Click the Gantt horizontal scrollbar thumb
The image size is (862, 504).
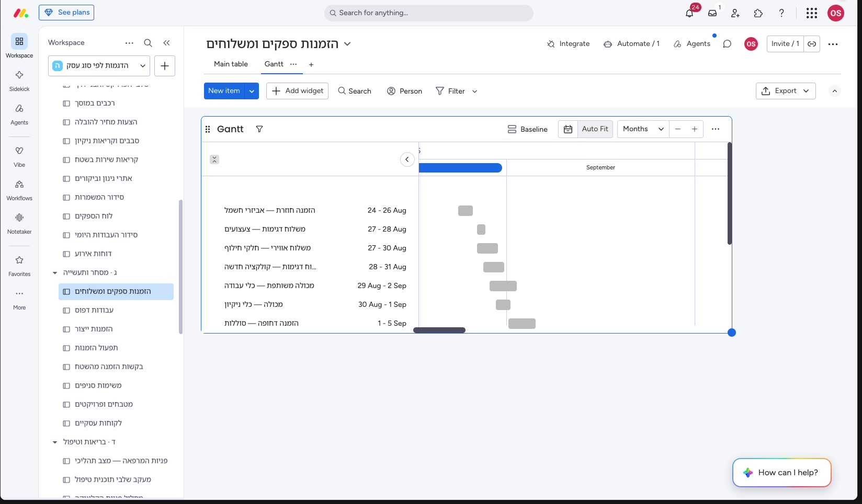click(x=439, y=330)
